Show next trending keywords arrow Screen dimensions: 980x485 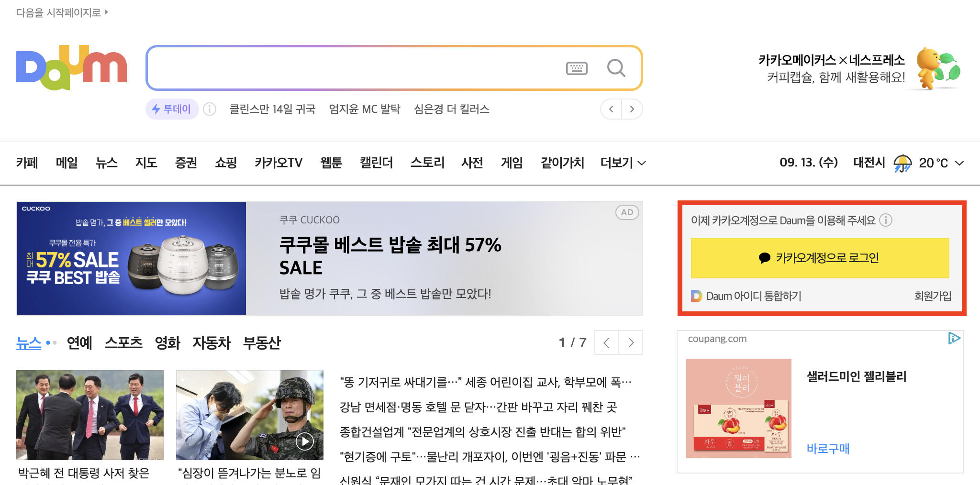[x=632, y=109]
